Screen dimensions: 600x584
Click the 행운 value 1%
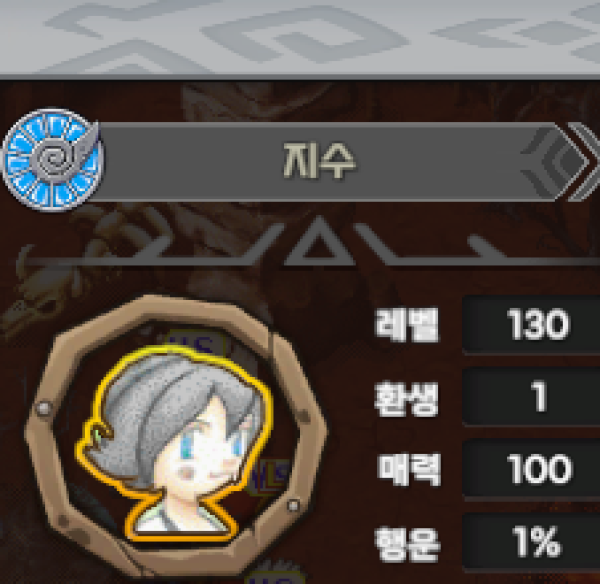[x=536, y=542]
